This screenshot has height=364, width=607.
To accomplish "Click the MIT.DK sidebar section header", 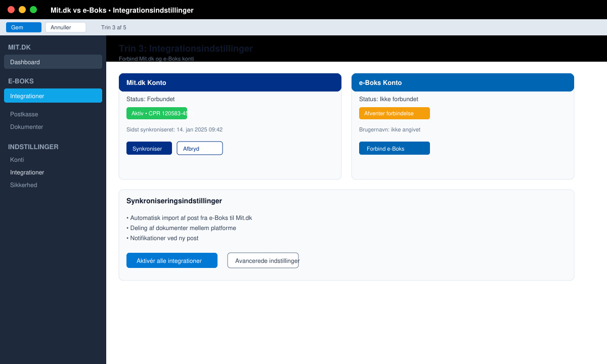I will 19,47.
